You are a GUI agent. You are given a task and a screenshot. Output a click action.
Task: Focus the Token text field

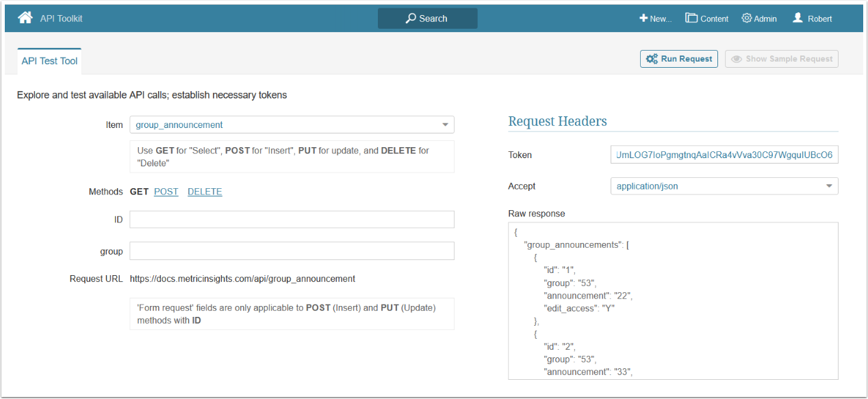[724, 155]
